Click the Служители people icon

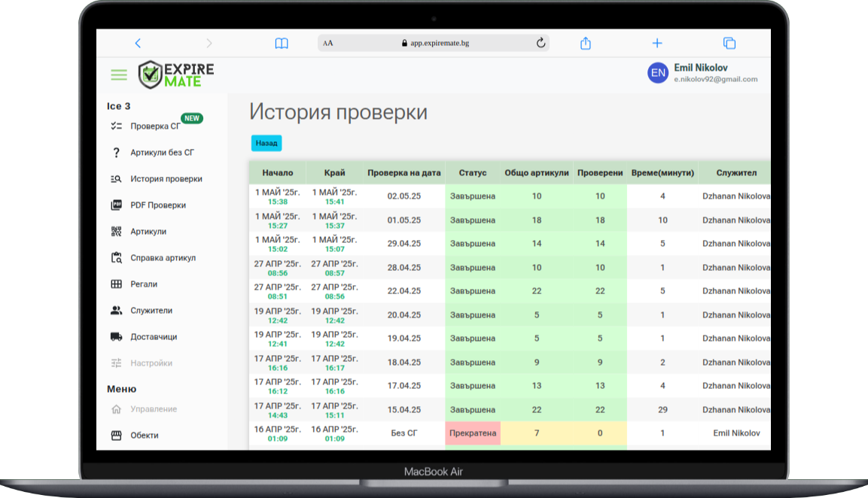click(116, 311)
